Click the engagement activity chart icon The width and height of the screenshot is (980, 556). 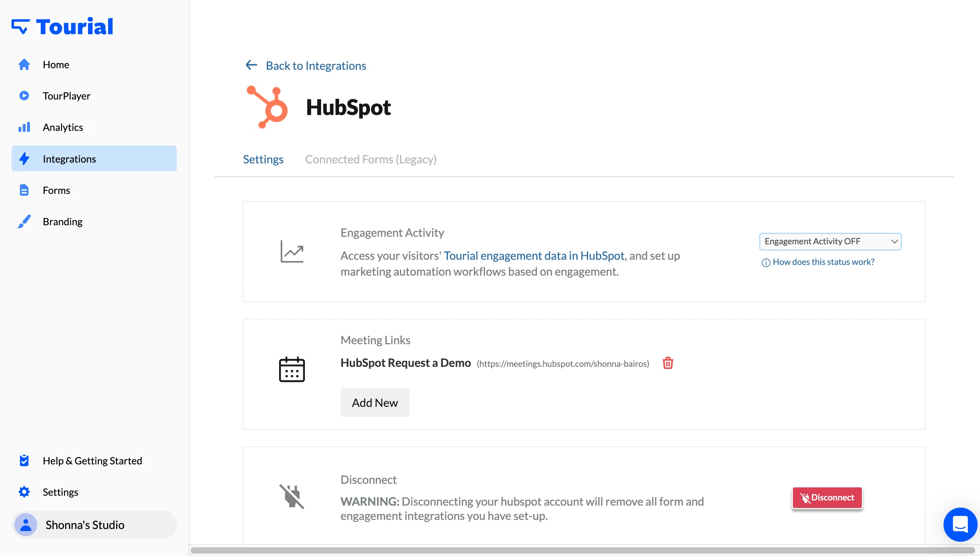pyautogui.click(x=292, y=251)
